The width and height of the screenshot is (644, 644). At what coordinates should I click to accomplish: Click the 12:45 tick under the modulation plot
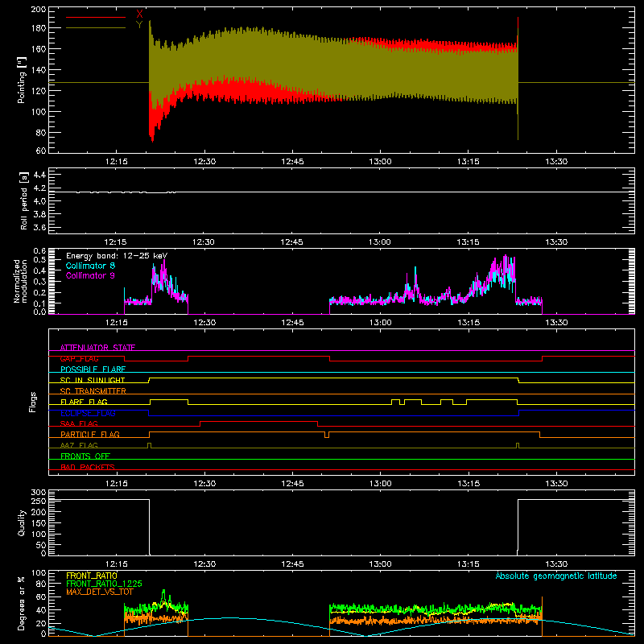point(292,323)
